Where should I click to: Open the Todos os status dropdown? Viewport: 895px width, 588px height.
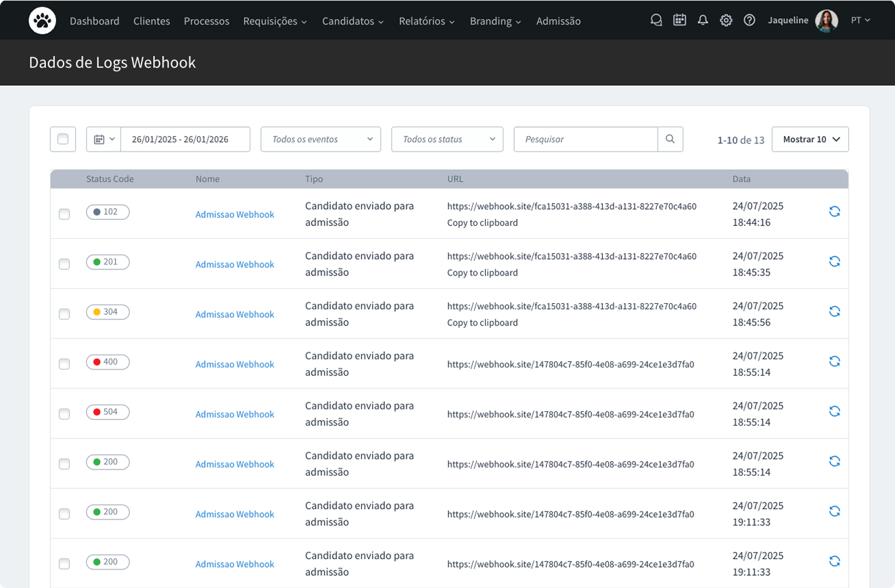447,139
